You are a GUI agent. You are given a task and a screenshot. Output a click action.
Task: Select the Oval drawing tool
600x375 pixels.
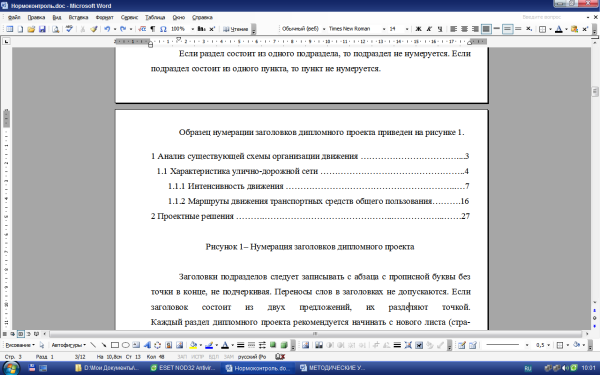coord(126,345)
